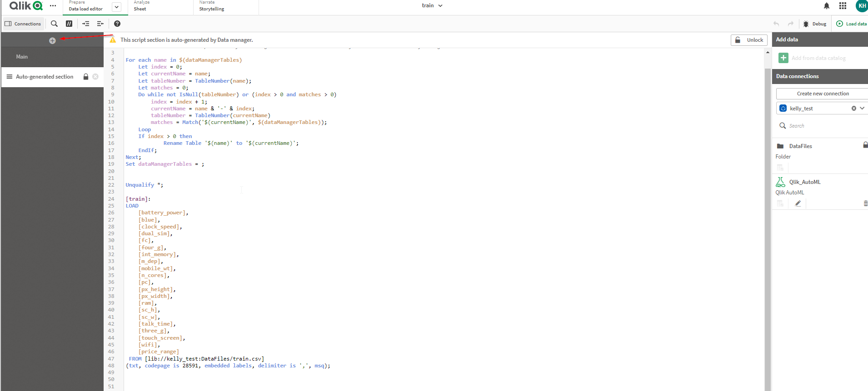Open the help icon in toolbar
Screen dimensions: 868x391
point(117,24)
